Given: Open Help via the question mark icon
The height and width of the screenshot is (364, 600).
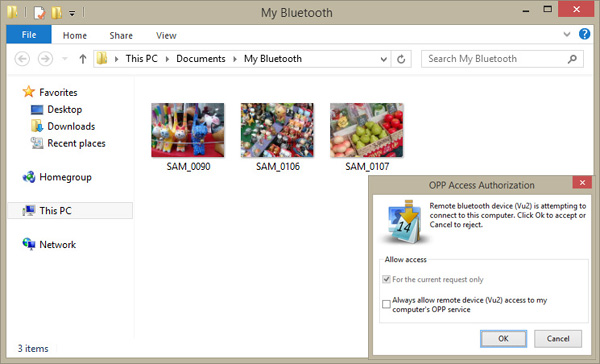Looking at the screenshot, I should click(584, 34).
